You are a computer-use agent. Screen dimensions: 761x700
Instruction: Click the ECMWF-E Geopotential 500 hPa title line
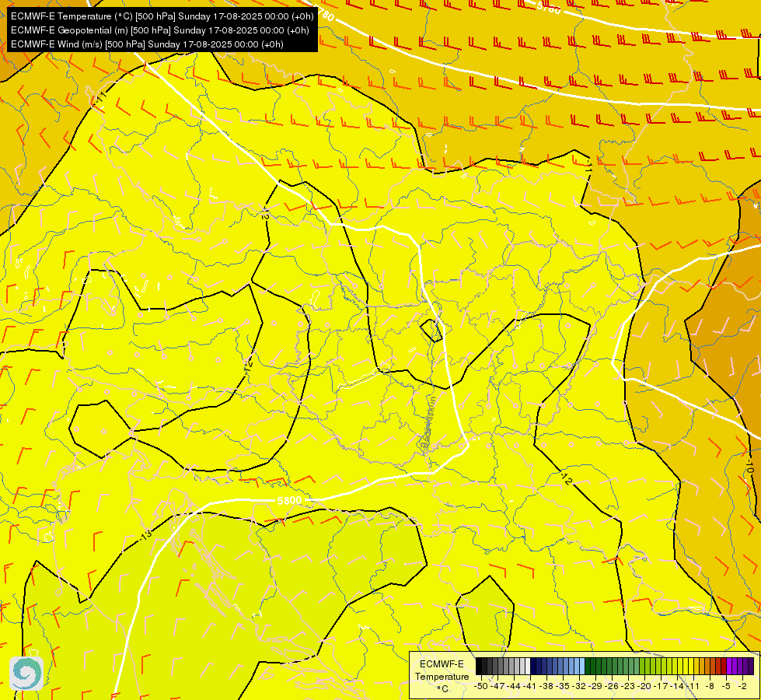[x=159, y=30]
